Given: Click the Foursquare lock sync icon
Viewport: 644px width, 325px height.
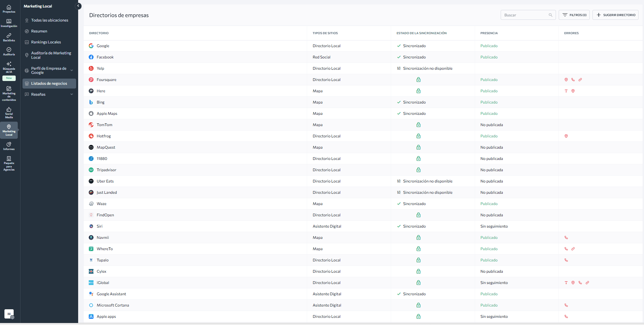Looking at the screenshot, I should point(418,80).
